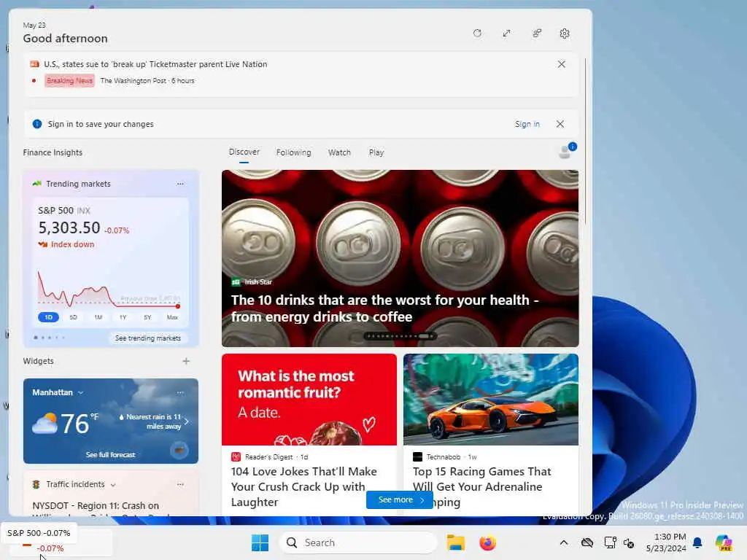The width and height of the screenshot is (747, 560).
Task: Open the clock showing 1:30 PM
Action: 666,542
